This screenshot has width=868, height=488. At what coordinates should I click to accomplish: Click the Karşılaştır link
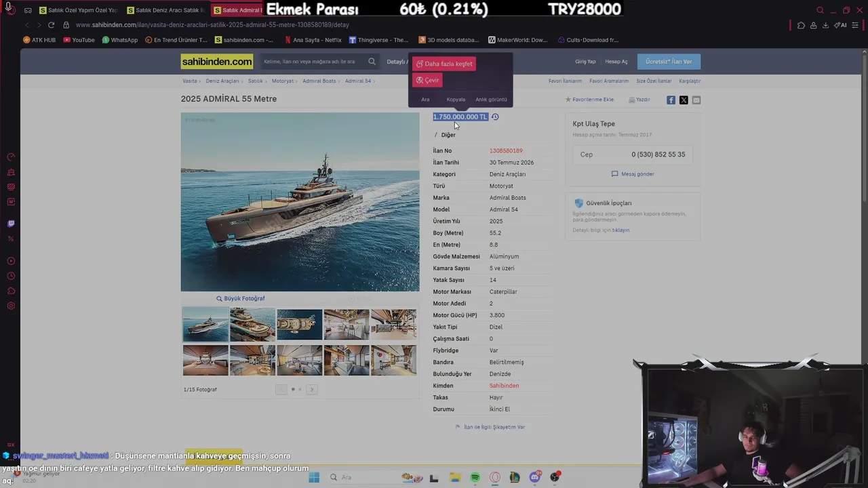tap(690, 81)
